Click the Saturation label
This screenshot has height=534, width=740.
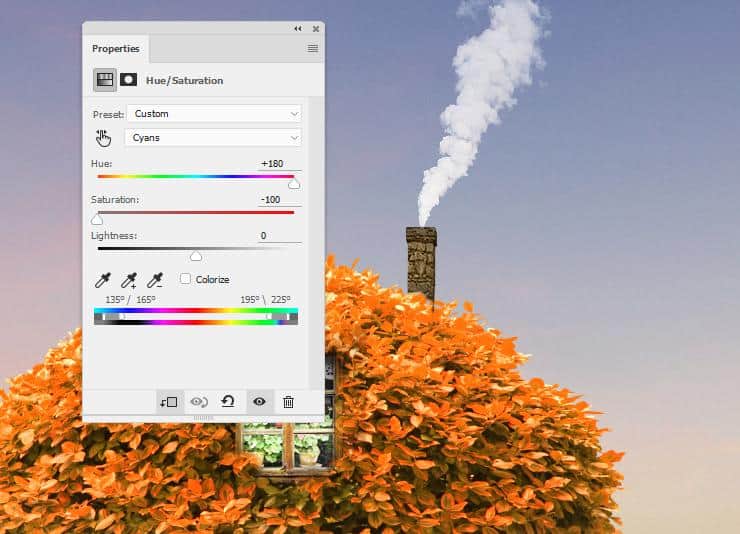115,200
